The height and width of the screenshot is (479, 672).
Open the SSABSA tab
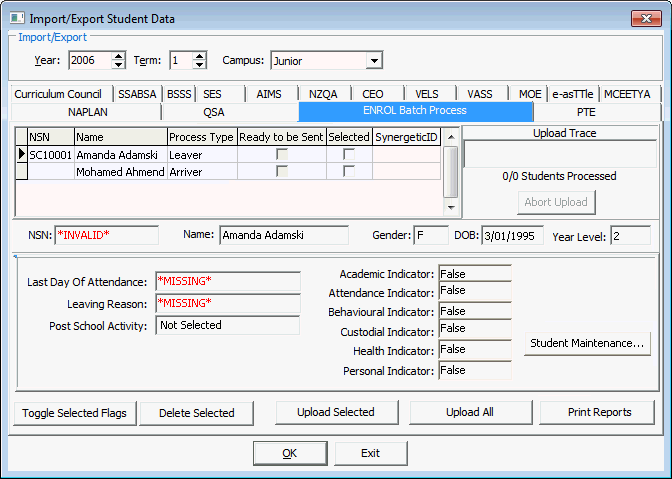point(137,94)
